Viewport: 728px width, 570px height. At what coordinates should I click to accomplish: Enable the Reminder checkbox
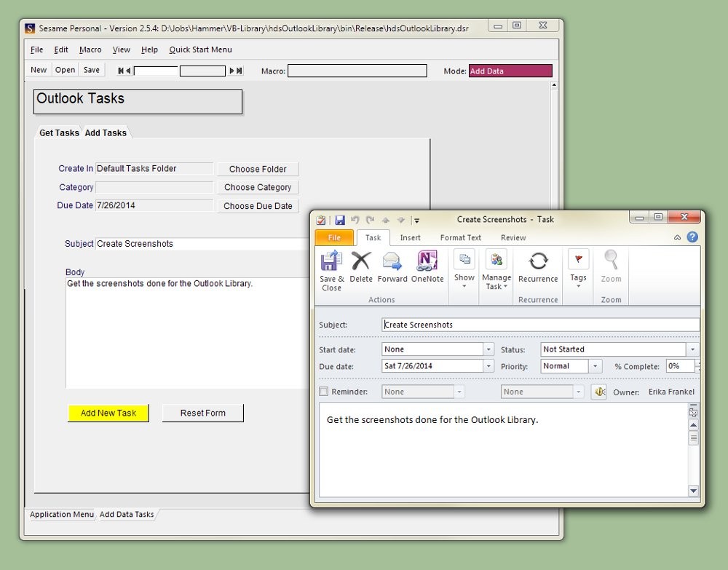click(x=324, y=392)
